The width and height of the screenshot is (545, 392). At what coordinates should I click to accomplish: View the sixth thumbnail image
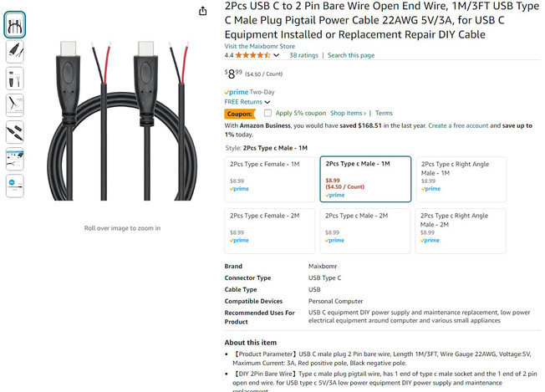(x=15, y=159)
